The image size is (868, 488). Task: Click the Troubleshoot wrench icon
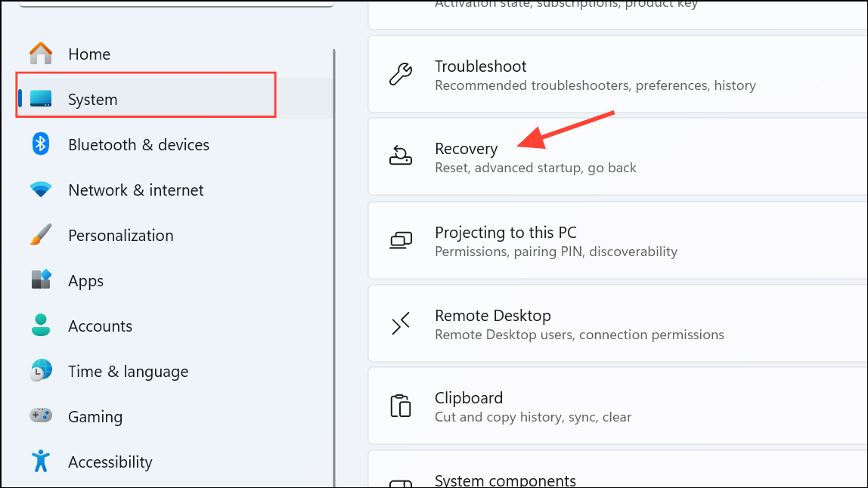(x=400, y=74)
